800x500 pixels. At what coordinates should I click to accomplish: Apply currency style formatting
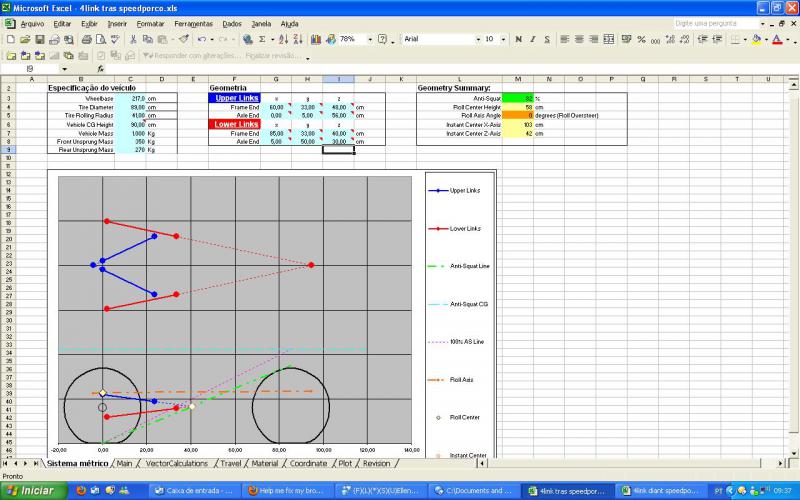click(627, 39)
